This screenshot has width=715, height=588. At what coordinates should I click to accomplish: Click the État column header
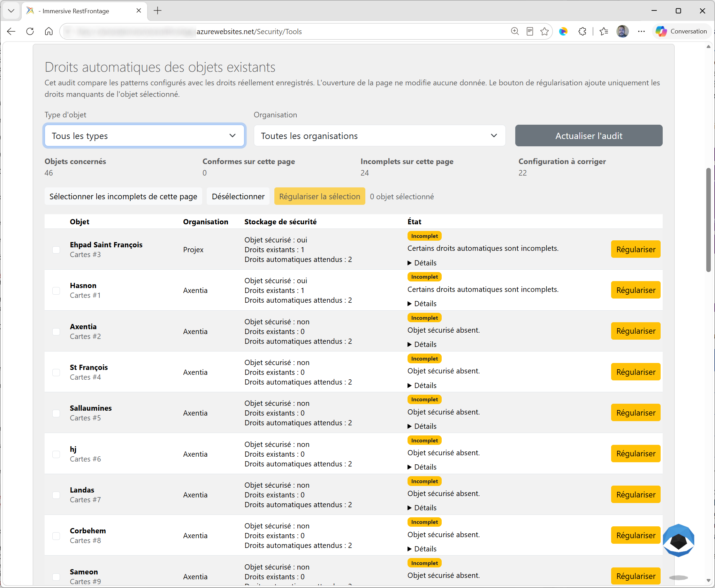coord(414,222)
